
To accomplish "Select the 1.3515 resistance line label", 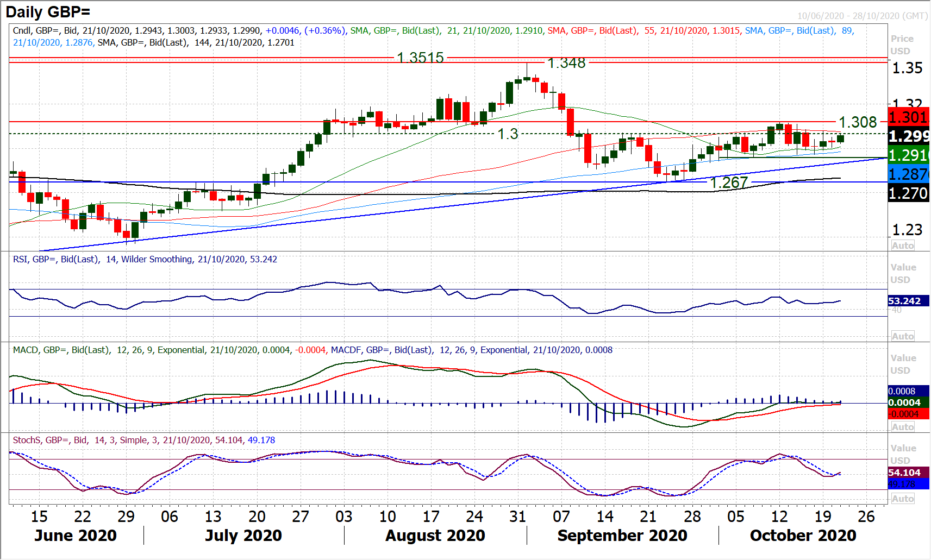I will (420, 58).
